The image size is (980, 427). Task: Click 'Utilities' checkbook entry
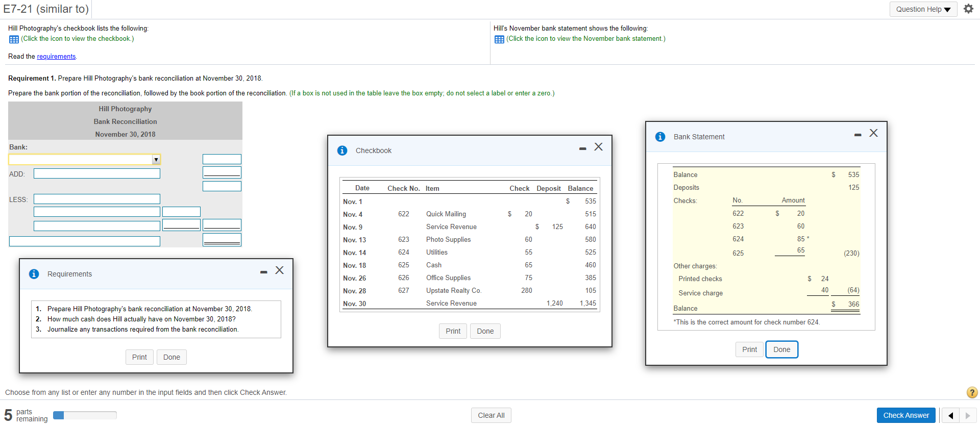(x=437, y=253)
